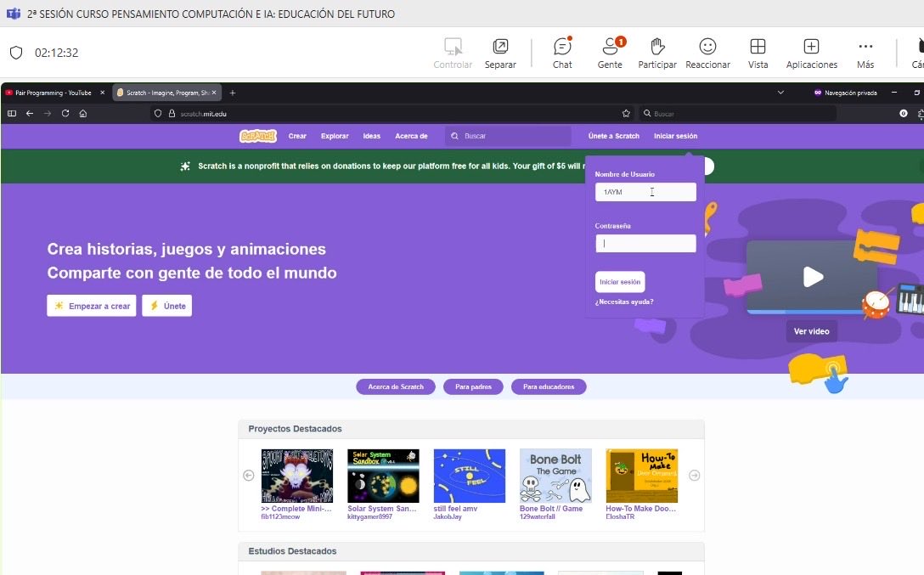Image resolution: width=924 pixels, height=575 pixels.
Task: Select Explorar in the Scratch menu
Action: tap(335, 135)
